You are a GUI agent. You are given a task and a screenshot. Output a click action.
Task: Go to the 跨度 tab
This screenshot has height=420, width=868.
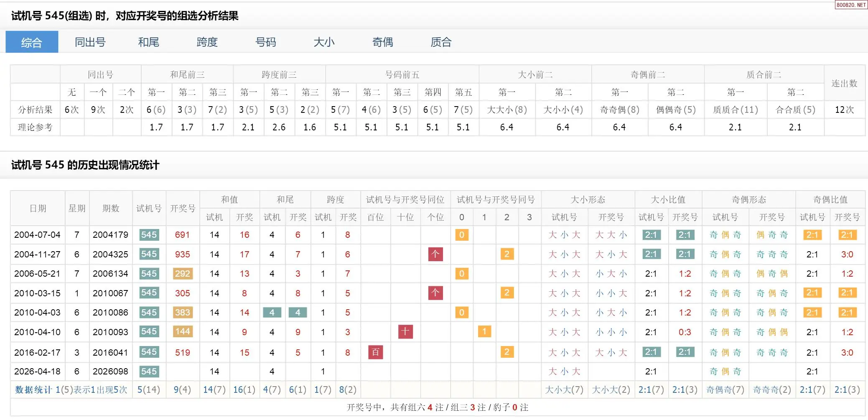click(x=207, y=42)
